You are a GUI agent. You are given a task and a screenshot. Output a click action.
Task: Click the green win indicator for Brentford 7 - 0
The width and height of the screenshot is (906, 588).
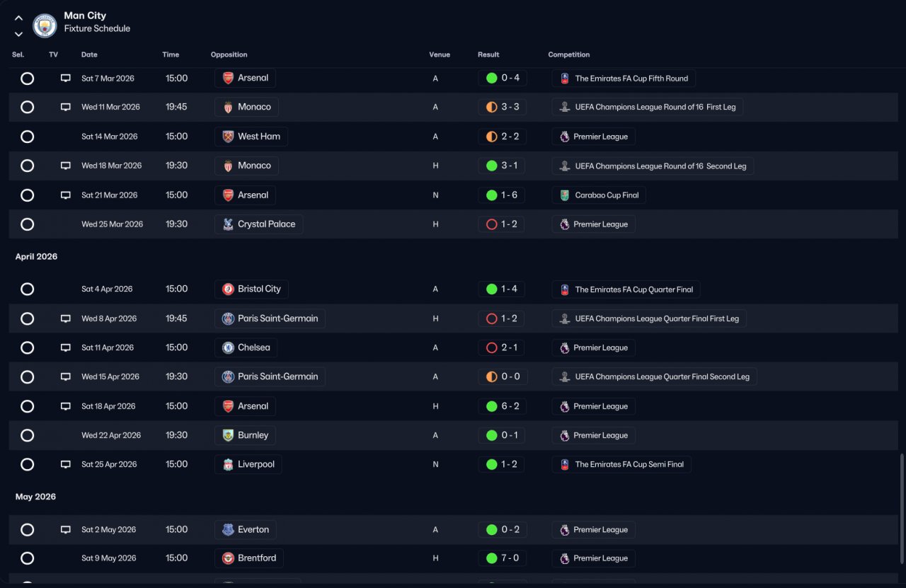tap(491, 558)
